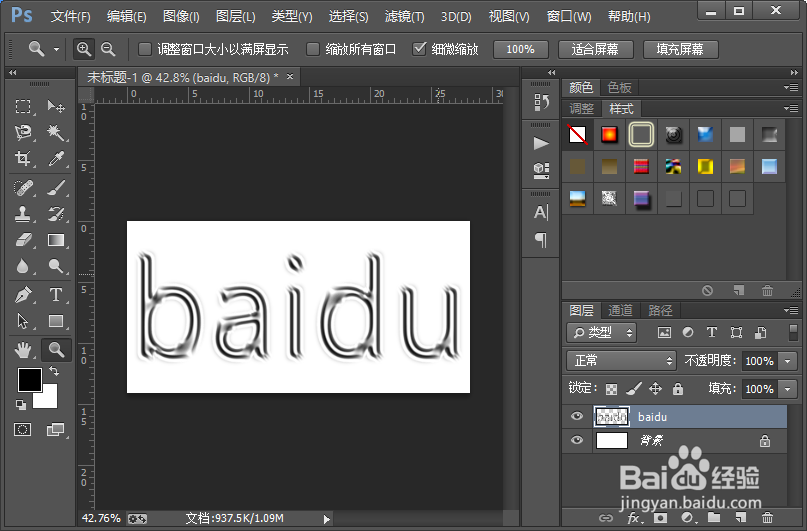Add layer style fx button
Image resolution: width=807 pixels, height=531 pixels.
click(x=634, y=518)
